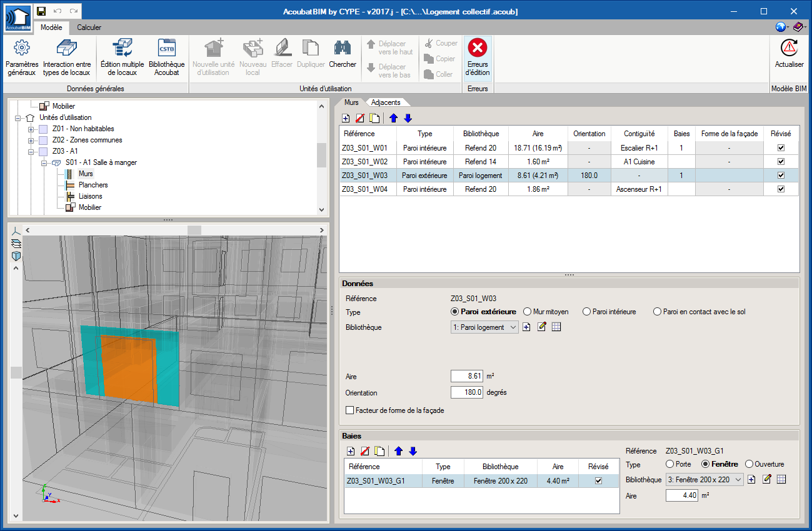Switch to the Adjacents tab
The height and width of the screenshot is (531, 812).
386,102
